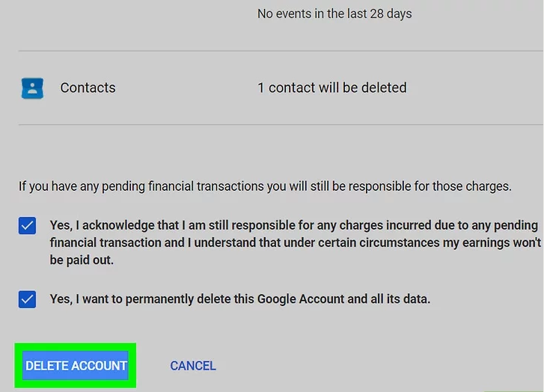This screenshot has height=392, width=544.
Task: Click the pending financial transactions notice
Action: (265, 186)
